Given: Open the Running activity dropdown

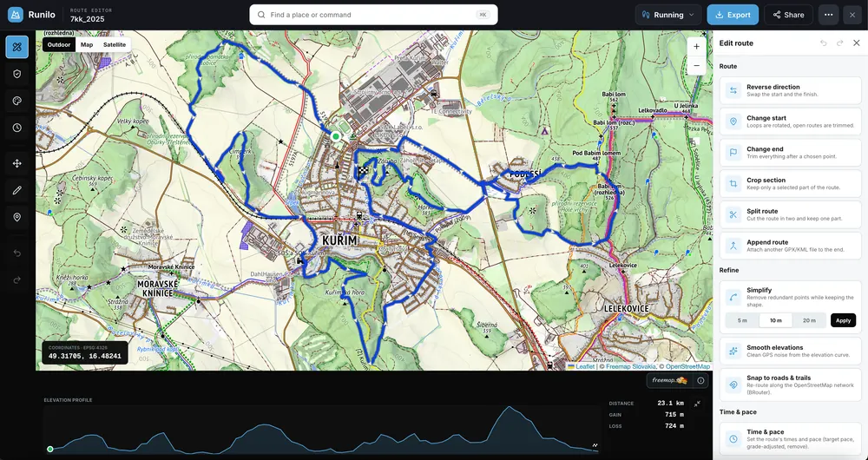Looking at the screenshot, I should tap(668, 15).
